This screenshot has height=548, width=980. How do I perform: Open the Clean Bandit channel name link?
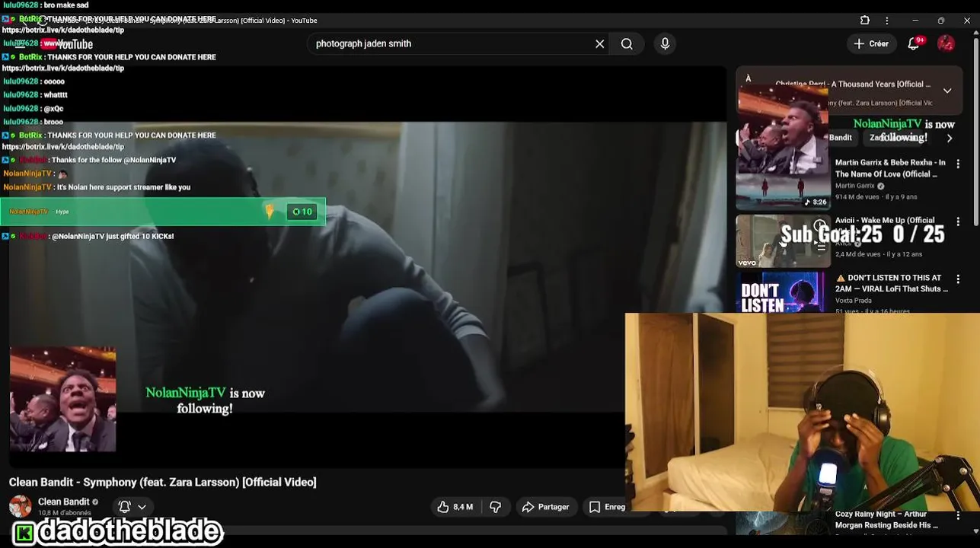[x=64, y=502]
